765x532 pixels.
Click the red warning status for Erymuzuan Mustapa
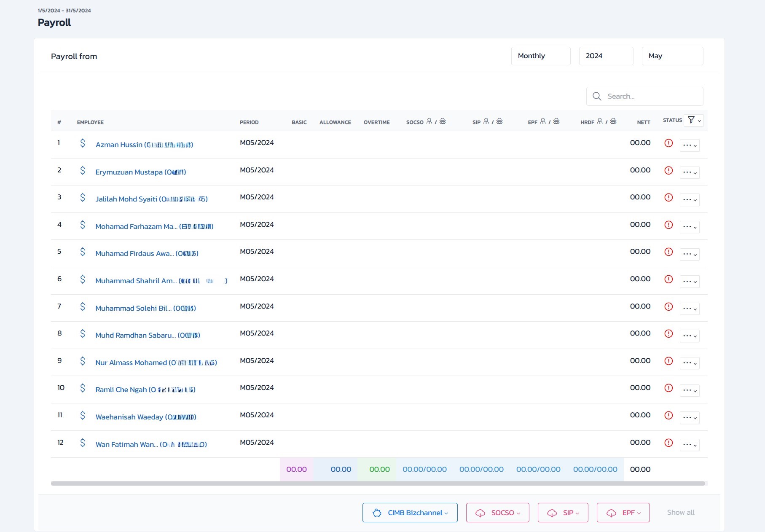tap(668, 170)
